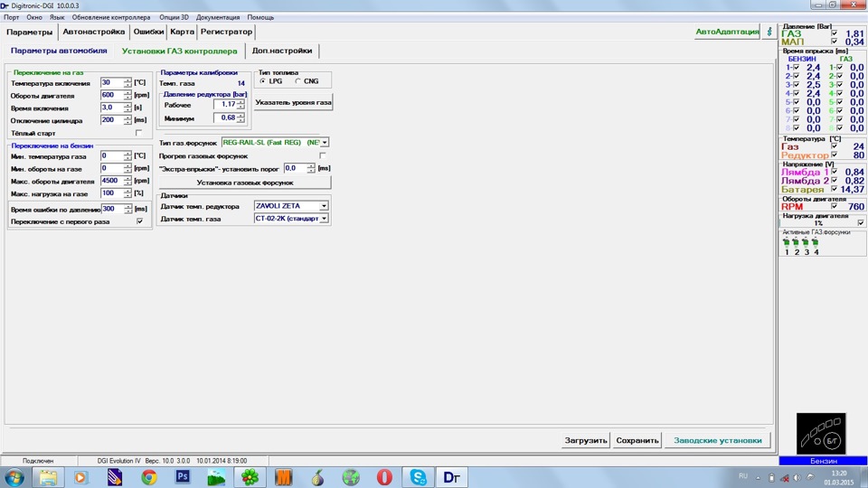Open Google Chrome from taskbar
This screenshot has height=488, width=868.
[148, 477]
